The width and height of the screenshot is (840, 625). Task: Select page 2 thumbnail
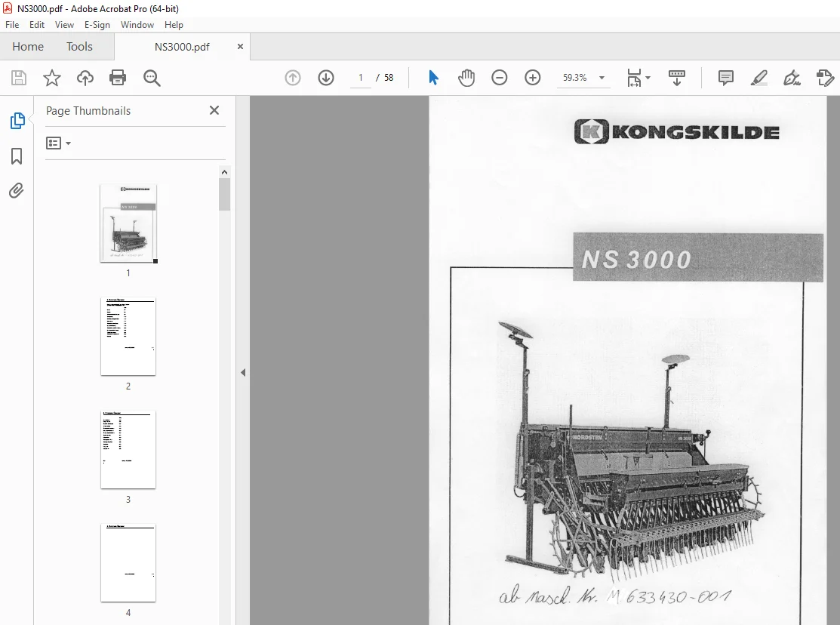(128, 337)
